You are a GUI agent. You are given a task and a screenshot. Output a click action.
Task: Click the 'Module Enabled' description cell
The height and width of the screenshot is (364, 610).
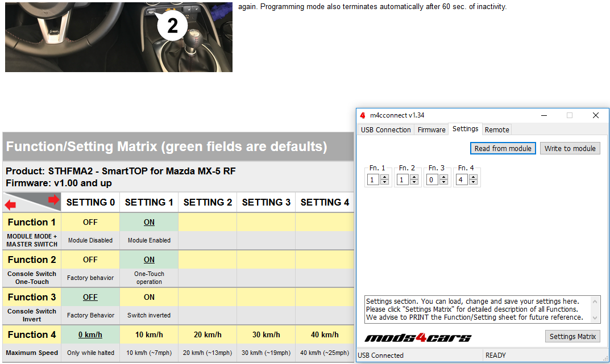tap(149, 240)
